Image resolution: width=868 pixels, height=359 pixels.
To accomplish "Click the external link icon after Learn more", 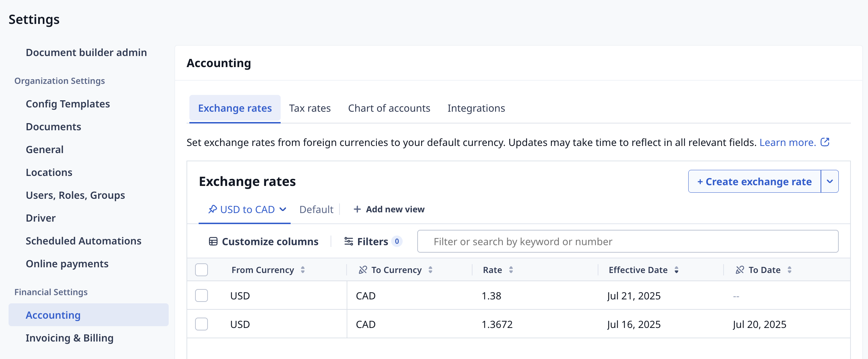I will coord(825,142).
